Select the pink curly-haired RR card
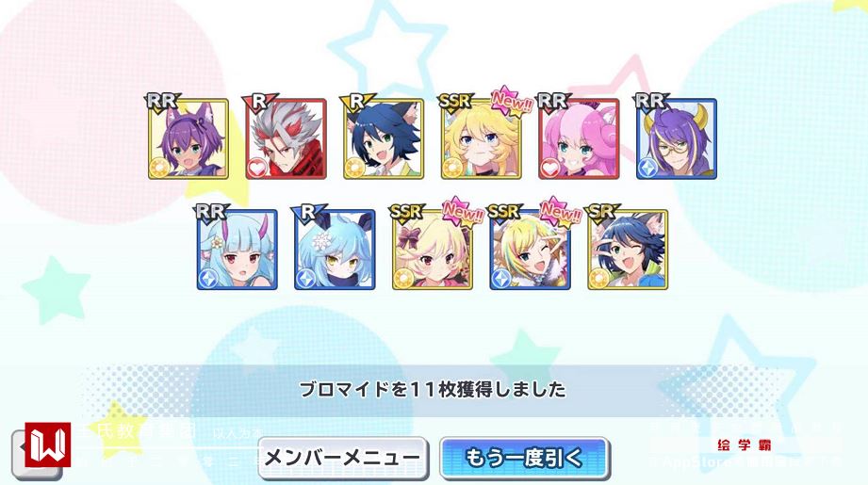The width and height of the screenshot is (868, 485). [x=579, y=138]
